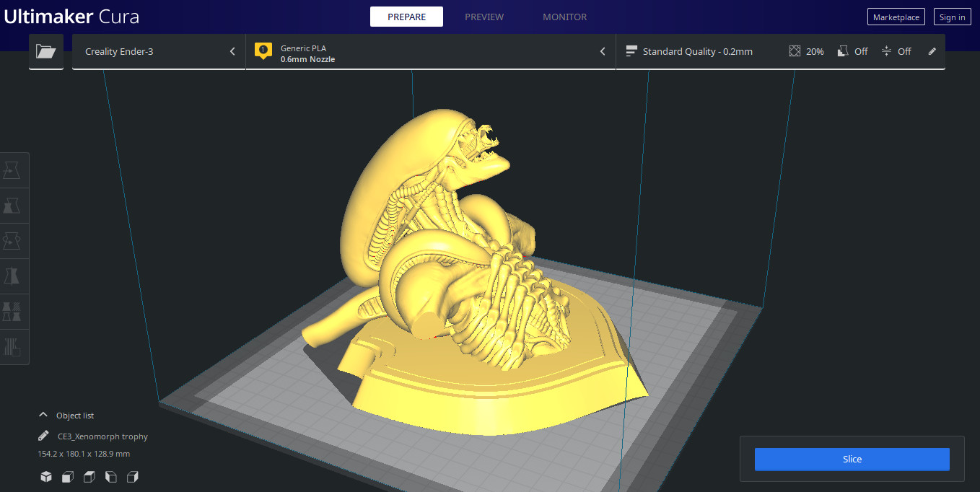Activate the Support Blocker tool
The width and height of the screenshot is (980, 492).
point(14,346)
